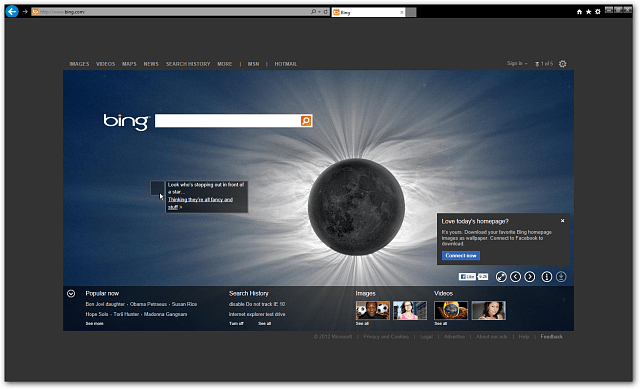Open the soccer balls image thumbnail

pos(373,310)
